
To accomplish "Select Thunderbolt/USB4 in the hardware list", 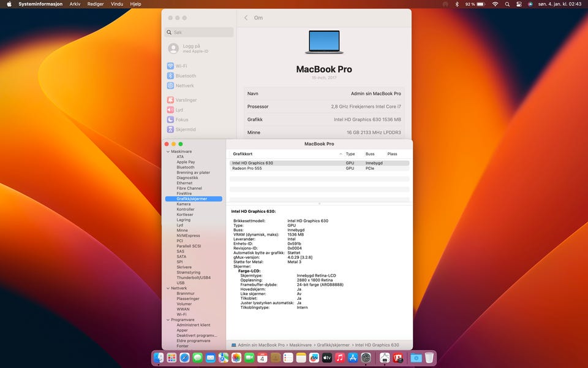I will (x=194, y=278).
